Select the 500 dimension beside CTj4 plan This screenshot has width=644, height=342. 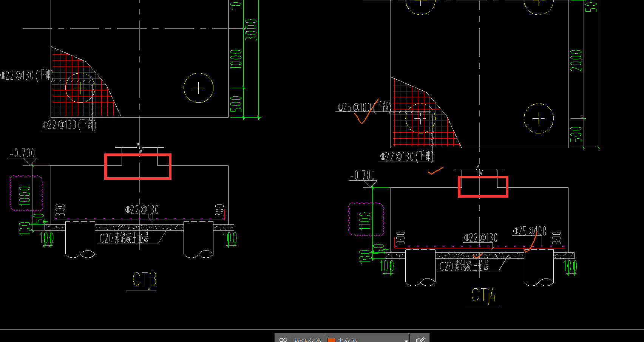pyautogui.click(x=576, y=135)
